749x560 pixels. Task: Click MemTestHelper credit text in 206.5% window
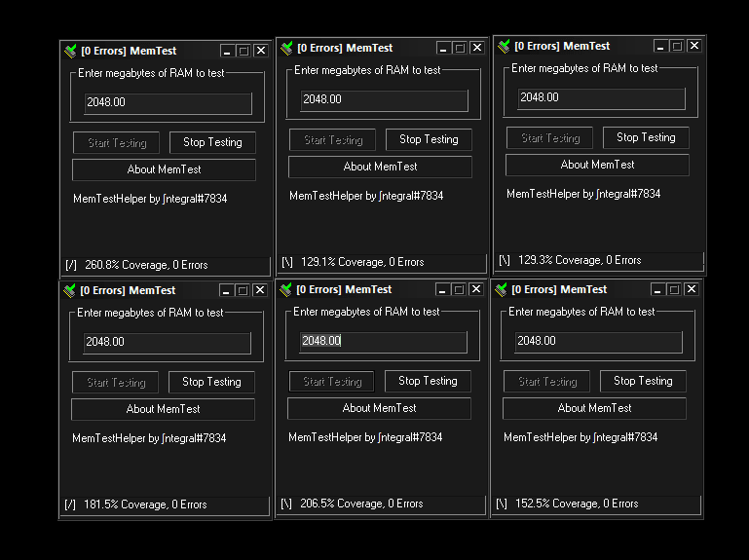pyautogui.click(x=365, y=437)
